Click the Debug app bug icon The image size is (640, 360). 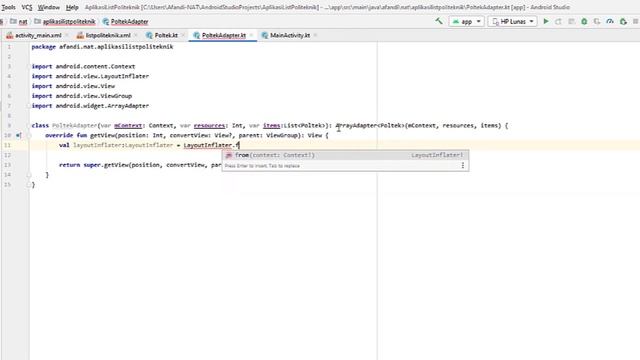click(584, 21)
